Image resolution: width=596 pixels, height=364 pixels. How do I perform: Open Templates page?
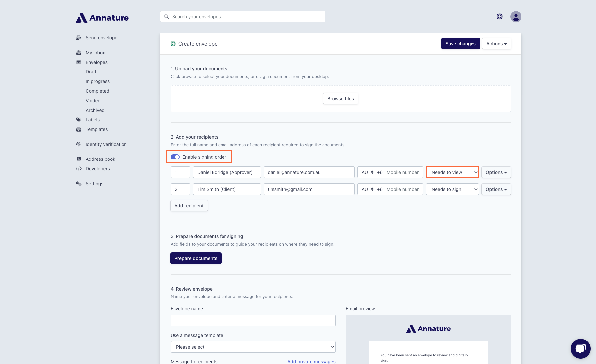point(97,129)
